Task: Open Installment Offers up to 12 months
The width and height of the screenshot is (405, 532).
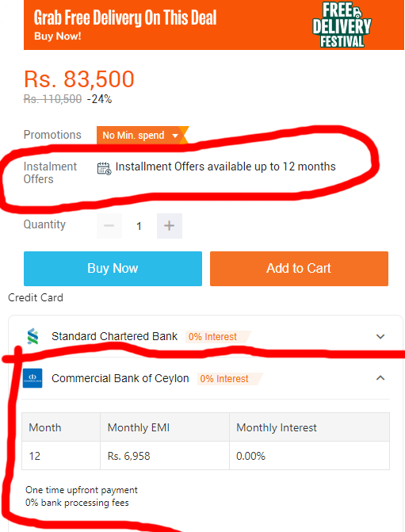Action: [225, 166]
